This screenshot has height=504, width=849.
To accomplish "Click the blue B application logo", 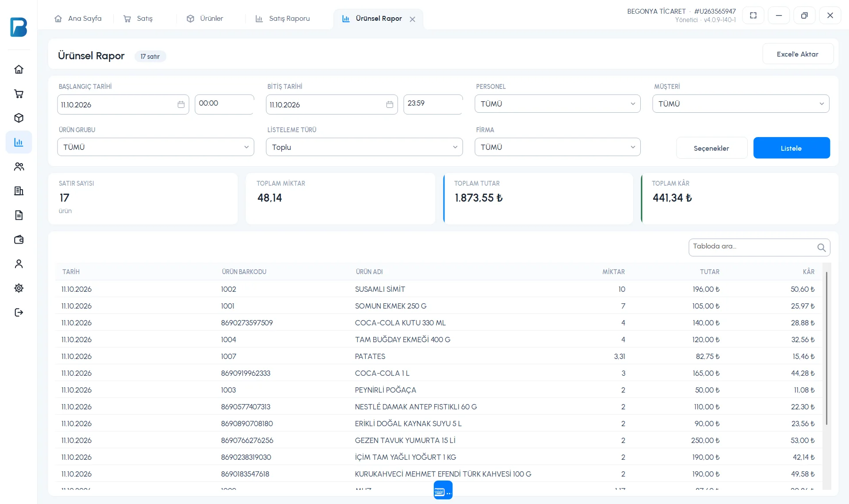I will click(x=19, y=27).
